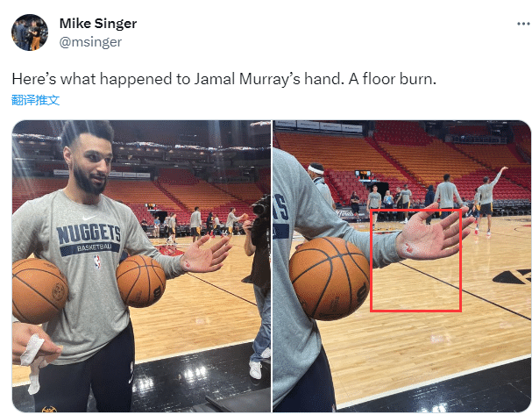
Task: Click the Nike swoosh on the gray shirt
Action: click(x=89, y=217)
